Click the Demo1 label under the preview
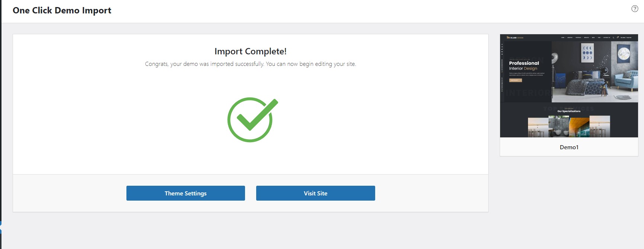The height and width of the screenshot is (249, 644). [x=569, y=147]
